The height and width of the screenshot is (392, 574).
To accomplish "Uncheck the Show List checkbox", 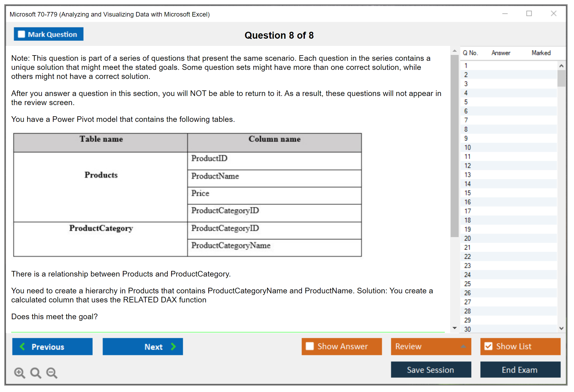I will [x=488, y=346].
